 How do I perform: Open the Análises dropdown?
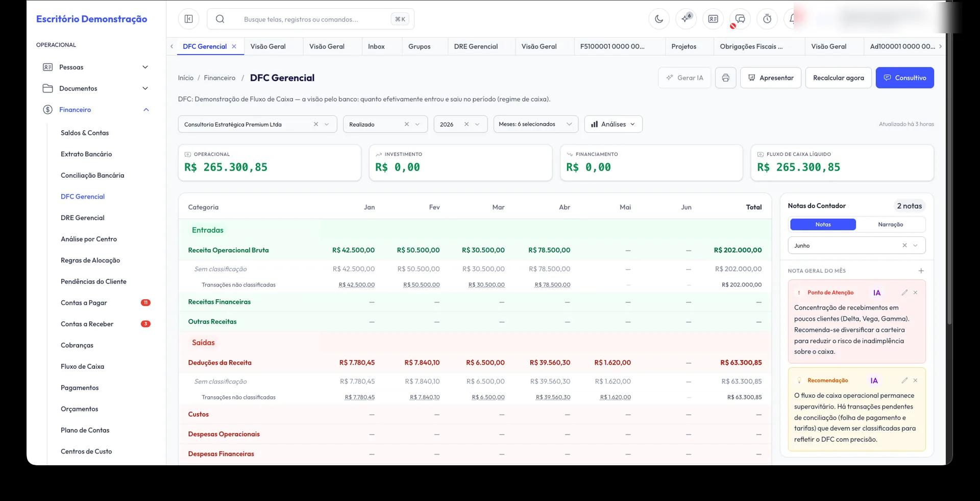pos(613,124)
